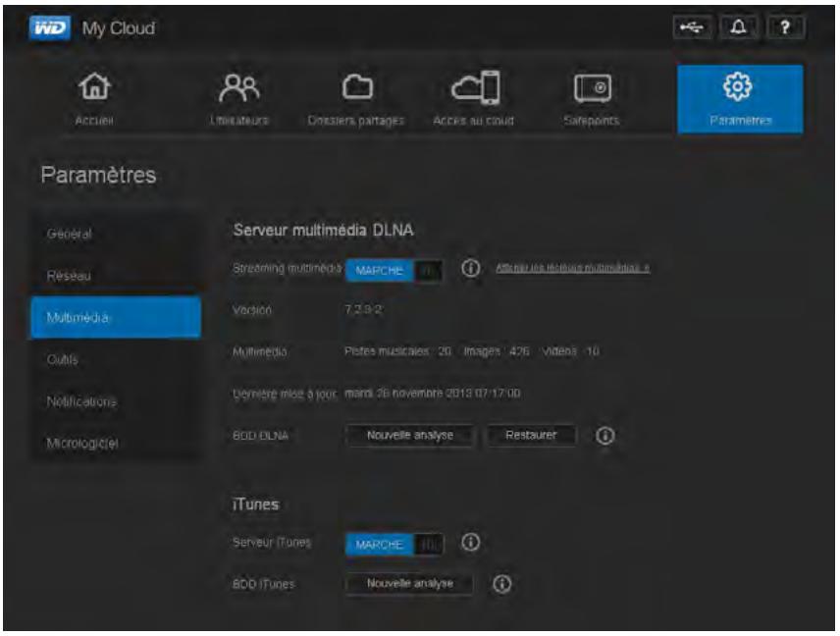
Task: Click the Restaurer button
Action: click(532, 435)
